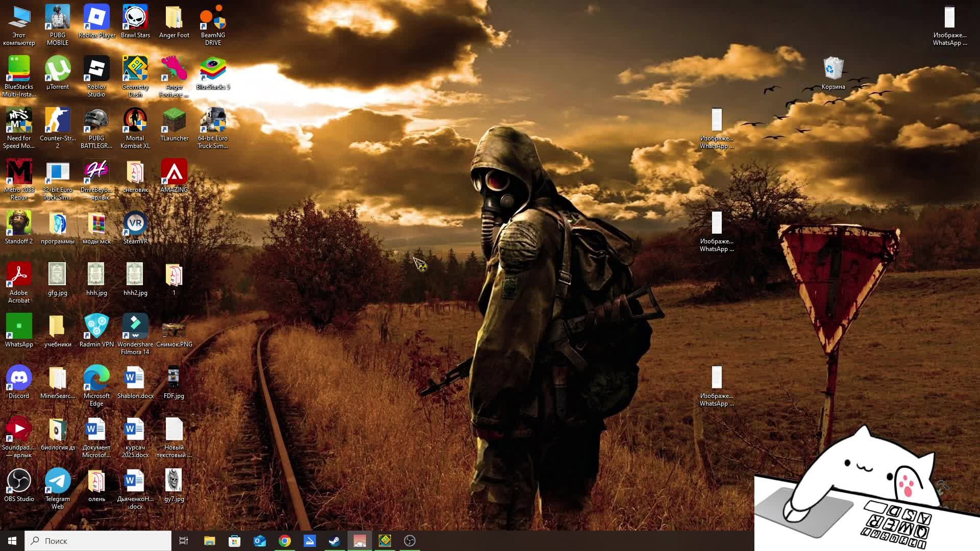The image size is (980, 551).
Task: Select Mortal Kombat XL icon
Action: [135, 128]
